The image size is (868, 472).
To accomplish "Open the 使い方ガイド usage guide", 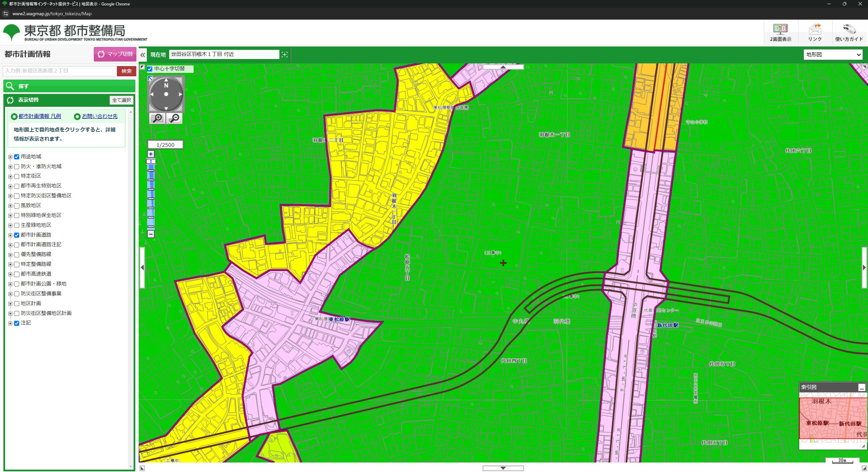I will [x=849, y=33].
